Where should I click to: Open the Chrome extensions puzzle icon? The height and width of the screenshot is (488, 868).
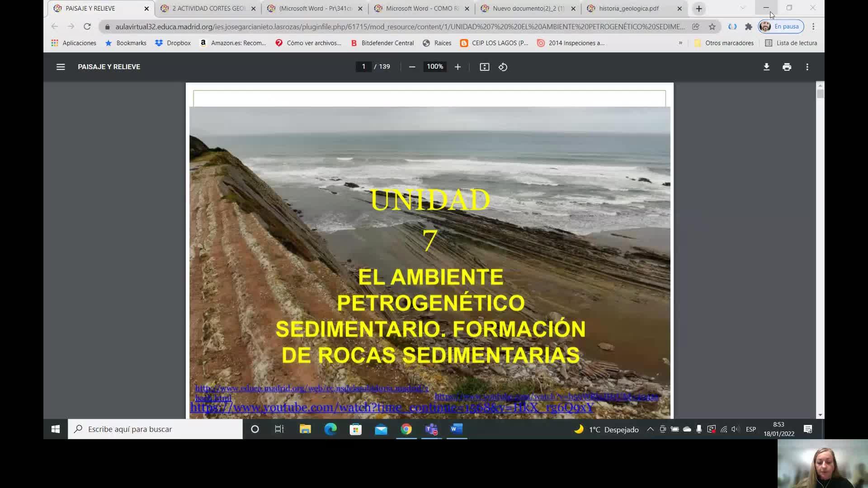coord(748,27)
